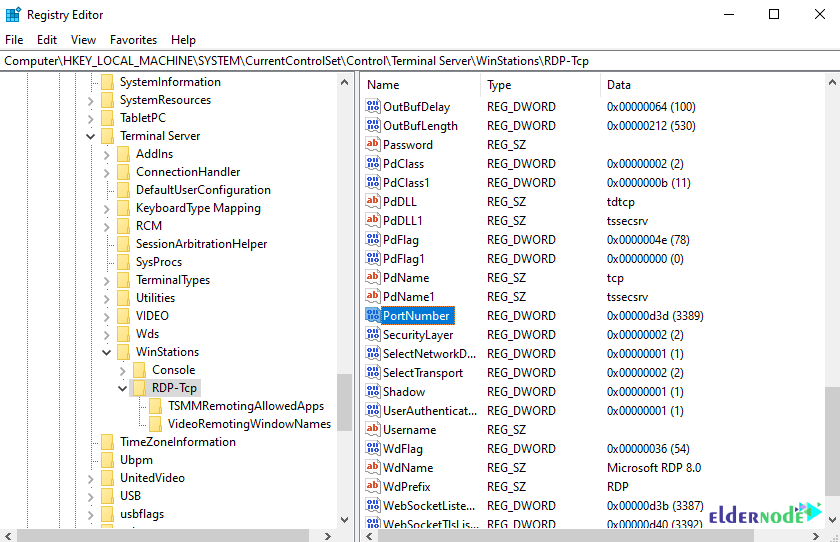Click the SecurityLayer DWORD icon
This screenshot has height=542, width=840.
[373, 335]
